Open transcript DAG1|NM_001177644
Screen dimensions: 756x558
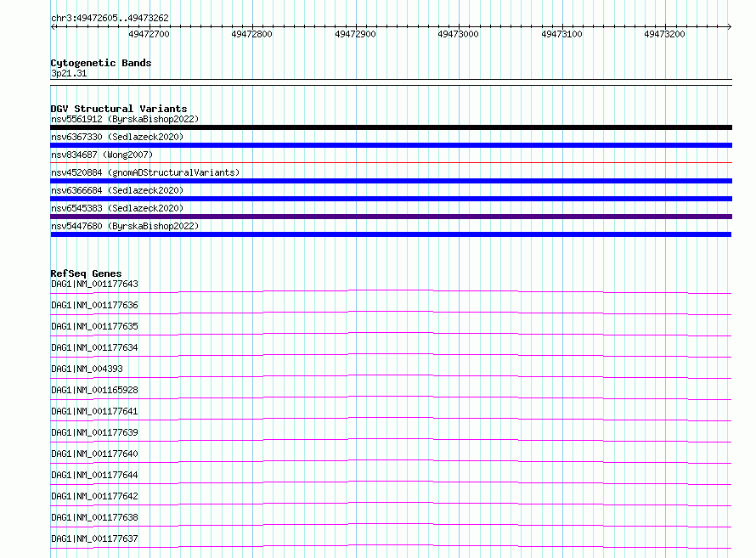point(94,475)
